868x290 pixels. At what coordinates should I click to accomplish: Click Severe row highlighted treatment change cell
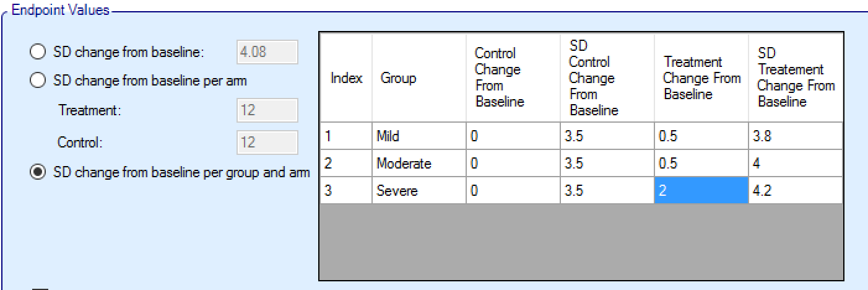701,191
